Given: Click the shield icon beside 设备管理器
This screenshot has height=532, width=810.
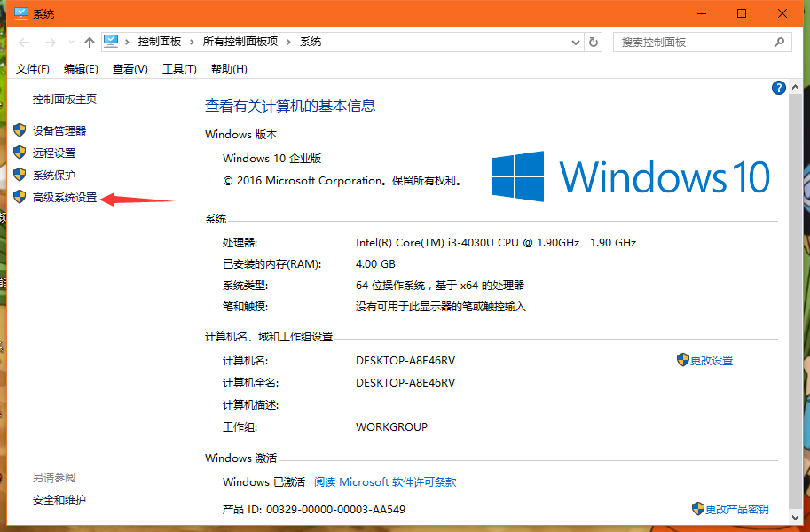Looking at the screenshot, I should click(20, 130).
